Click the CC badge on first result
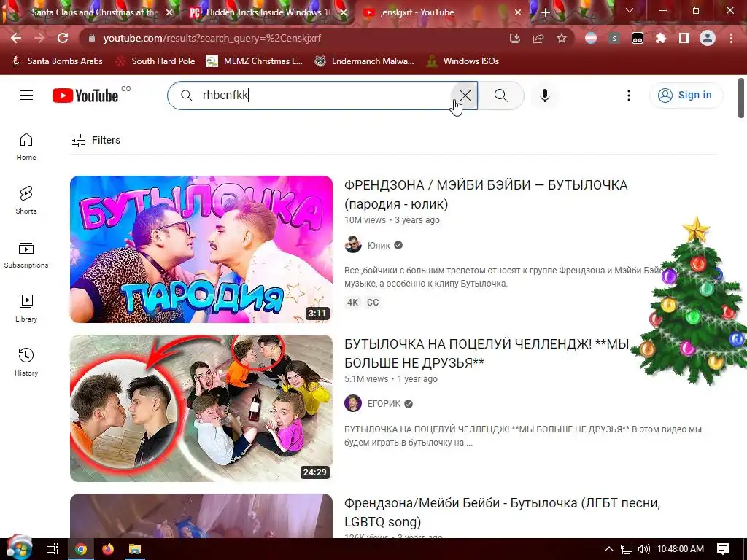 click(x=373, y=303)
